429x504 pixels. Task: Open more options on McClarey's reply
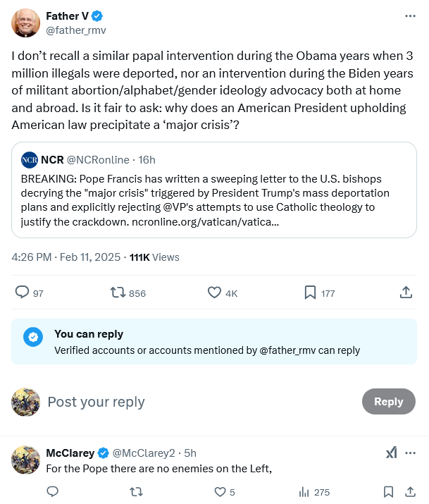410,453
